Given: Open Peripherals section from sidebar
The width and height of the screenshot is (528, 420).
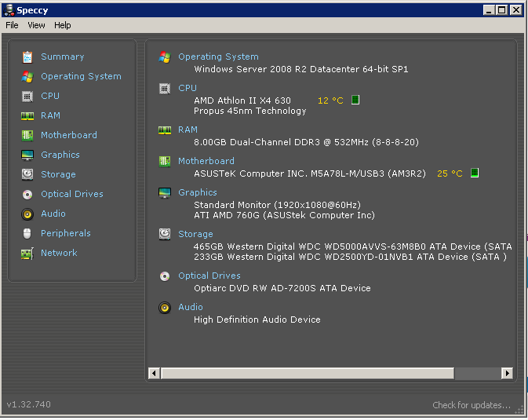Looking at the screenshot, I should [x=66, y=233].
